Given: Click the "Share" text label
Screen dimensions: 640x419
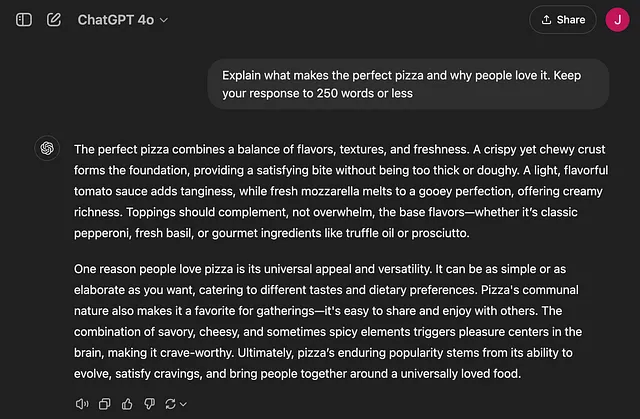Looking at the screenshot, I should [571, 20].
